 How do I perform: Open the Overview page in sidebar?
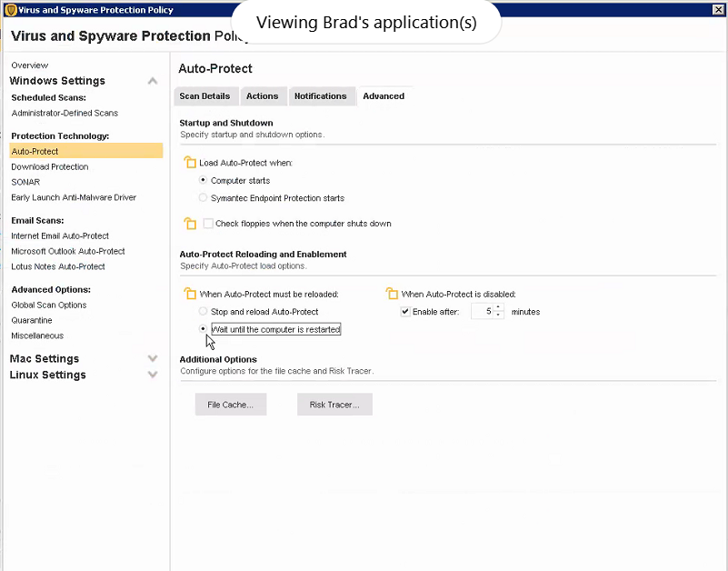[x=30, y=65]
